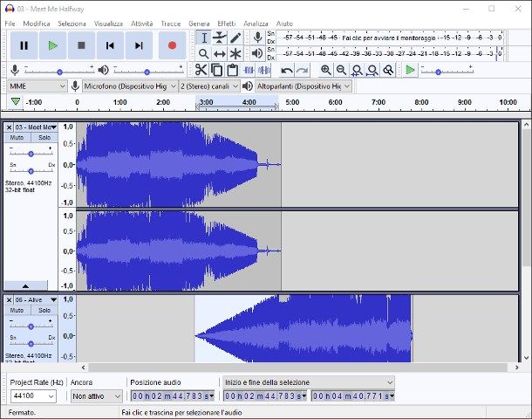Click the Copy icon
532x419 pixels.
(x=216, y=70)
